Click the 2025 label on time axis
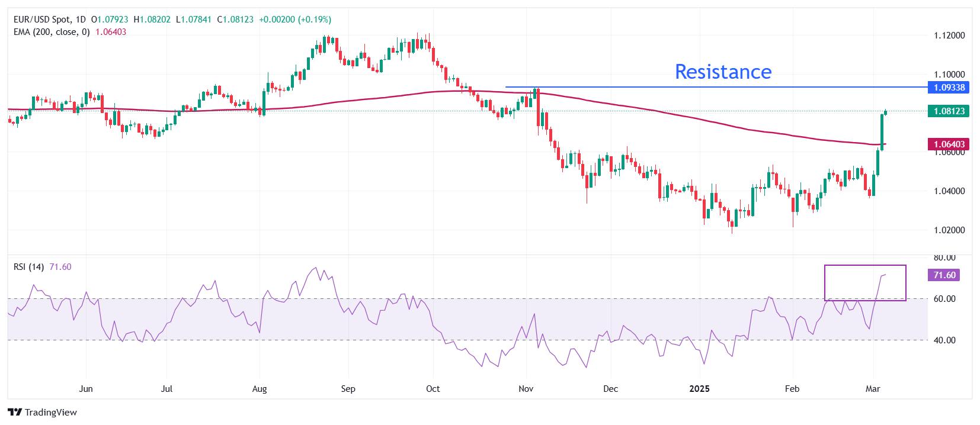 pyautogui.click(x=699, y=389)
